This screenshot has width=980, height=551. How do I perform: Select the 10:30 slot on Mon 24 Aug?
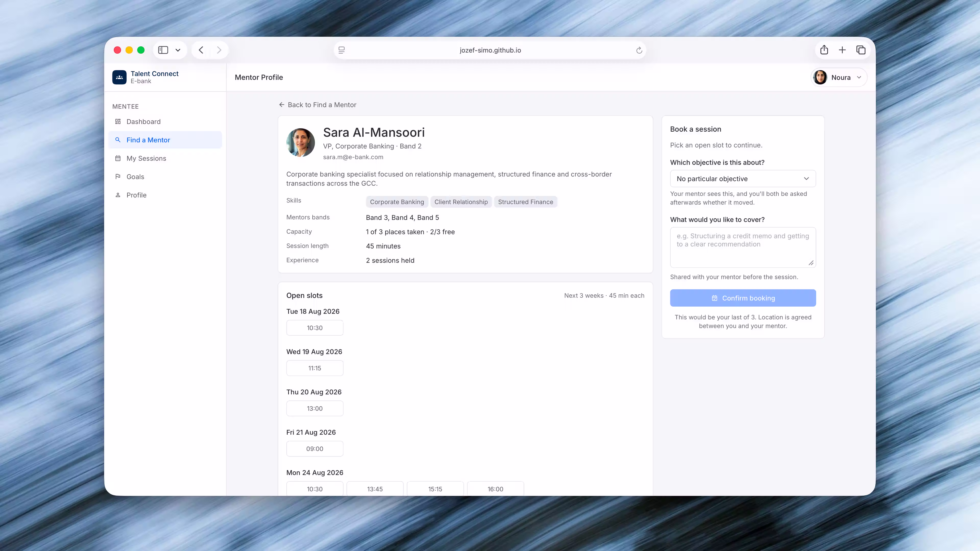315,489
